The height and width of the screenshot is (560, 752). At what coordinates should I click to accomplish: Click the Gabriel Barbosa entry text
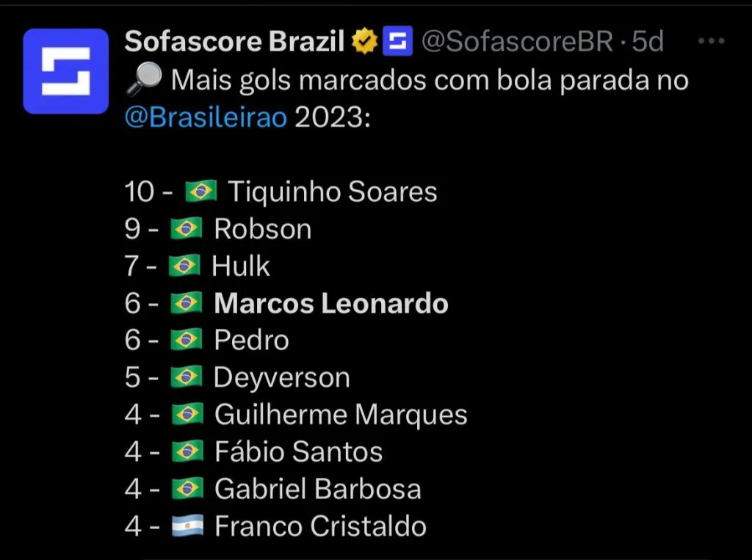[x=317, y=489]
